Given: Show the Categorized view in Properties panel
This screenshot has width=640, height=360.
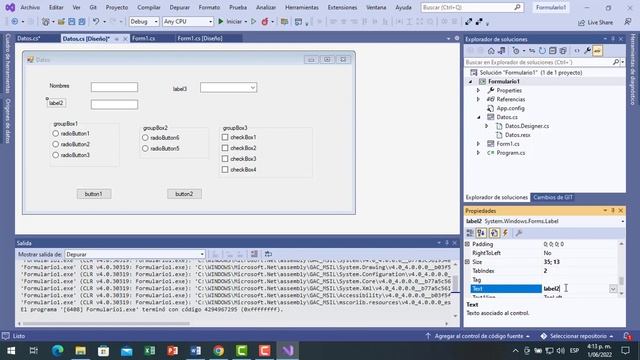Looking at the screenshot, I should tap(470, 233).
